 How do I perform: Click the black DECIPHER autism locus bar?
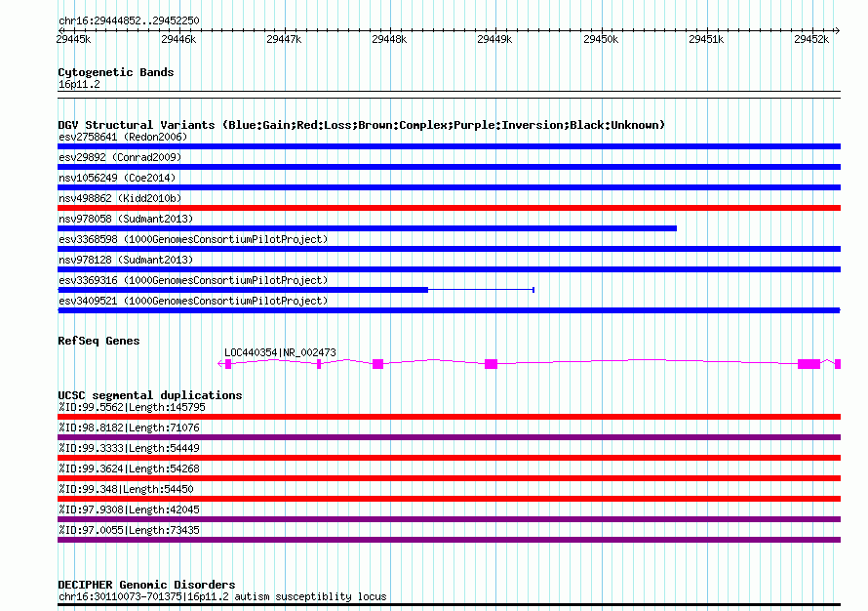[449, 605]
